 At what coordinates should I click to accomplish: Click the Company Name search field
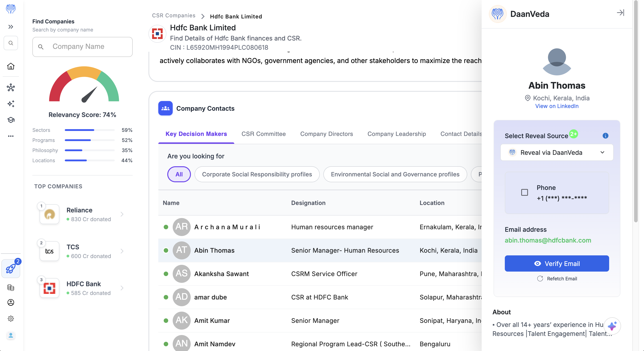(82, 47)
